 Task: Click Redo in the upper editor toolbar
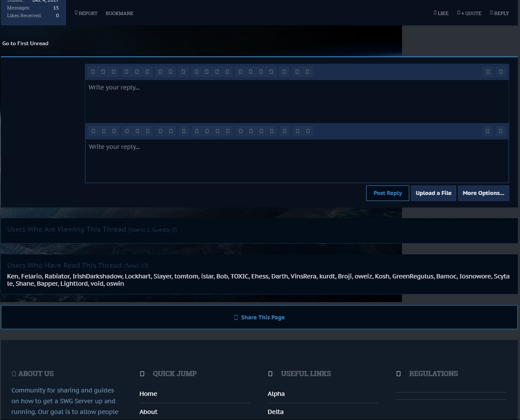[x=307, y=72]
